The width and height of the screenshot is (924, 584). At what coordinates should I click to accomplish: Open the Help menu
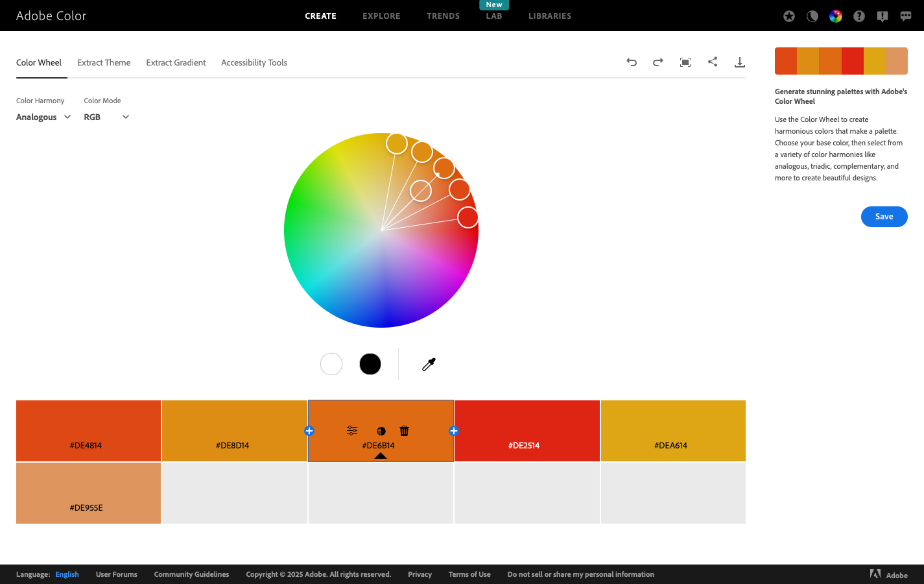pyautogui.click(x=859, y=16)
